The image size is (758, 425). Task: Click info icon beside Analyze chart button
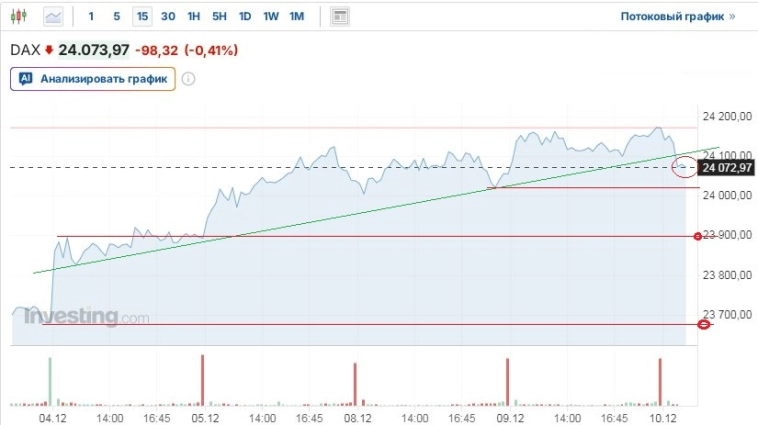click(188, 79)
